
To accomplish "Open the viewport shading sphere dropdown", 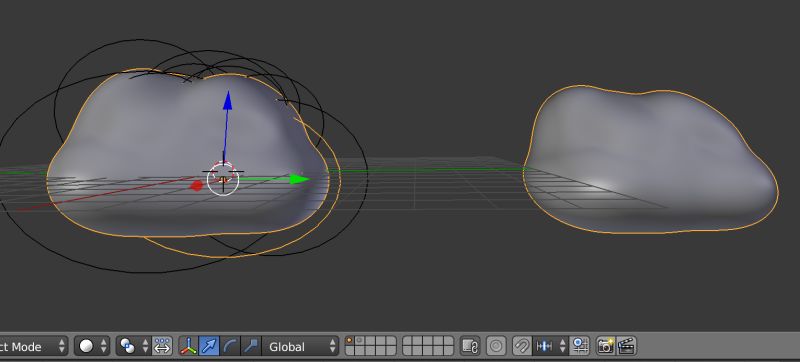I will pos(92,347).
